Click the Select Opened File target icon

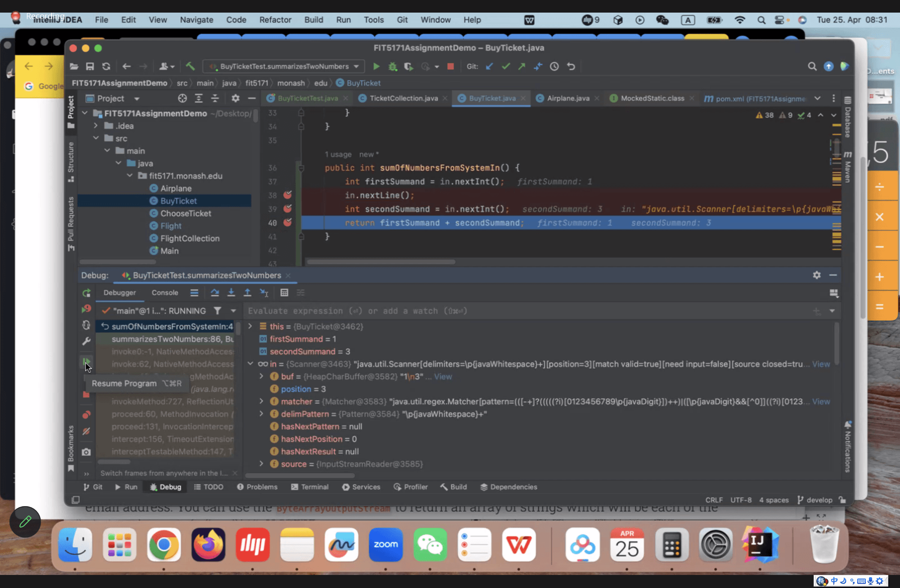[x=182, y=98]
